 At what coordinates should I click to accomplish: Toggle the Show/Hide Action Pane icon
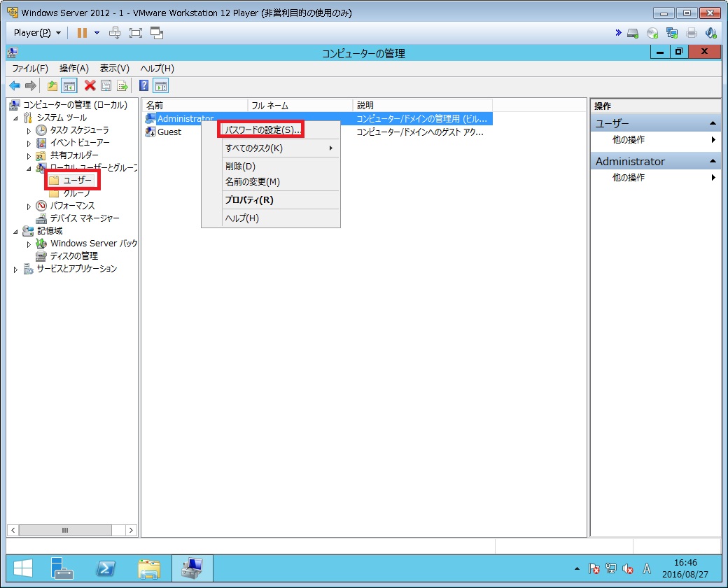click(x=160, y=86)
